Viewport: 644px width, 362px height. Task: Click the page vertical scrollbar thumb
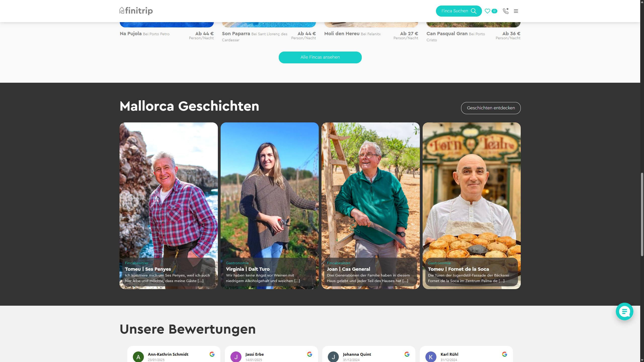coord(642,214)
